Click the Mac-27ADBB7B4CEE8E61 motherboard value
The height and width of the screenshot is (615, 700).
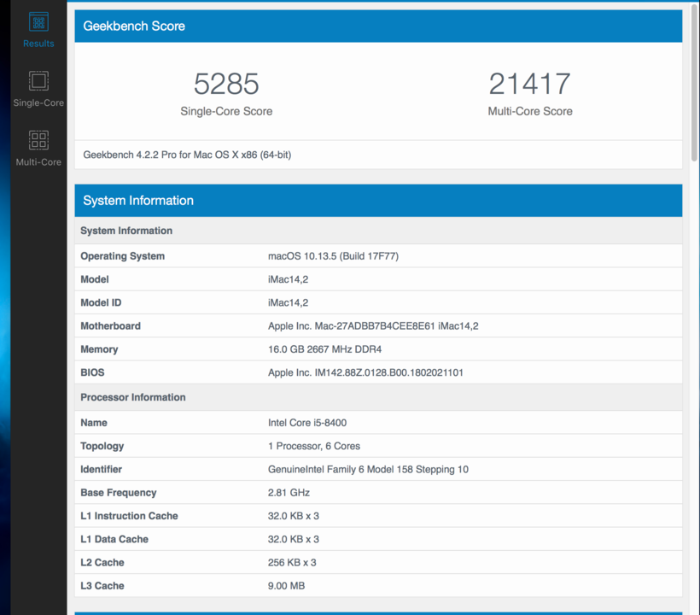click(x=373, y=326)
